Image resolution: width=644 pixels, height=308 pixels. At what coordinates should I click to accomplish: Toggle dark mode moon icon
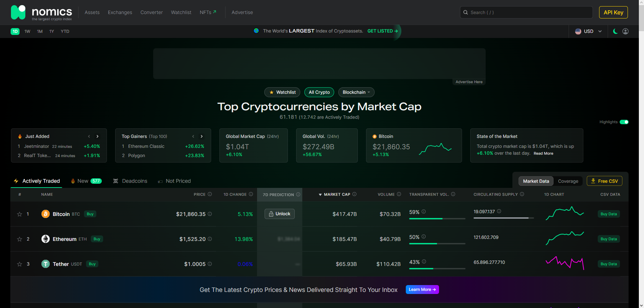(615, 31)
